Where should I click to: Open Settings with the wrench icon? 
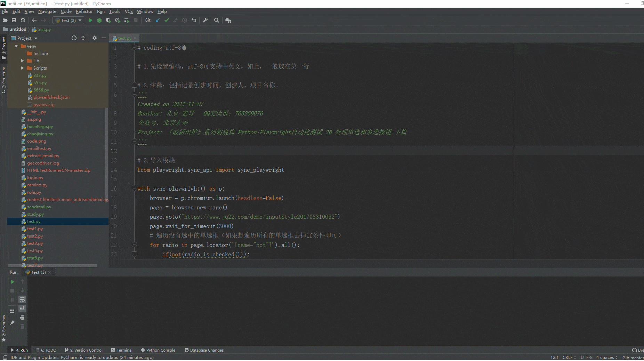click(x=205, y=20)
